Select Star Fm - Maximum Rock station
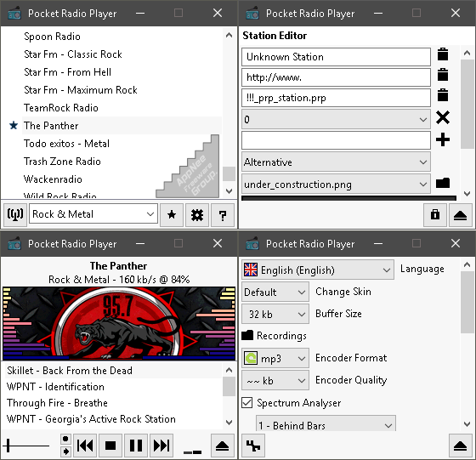 [x=81, y=90]
